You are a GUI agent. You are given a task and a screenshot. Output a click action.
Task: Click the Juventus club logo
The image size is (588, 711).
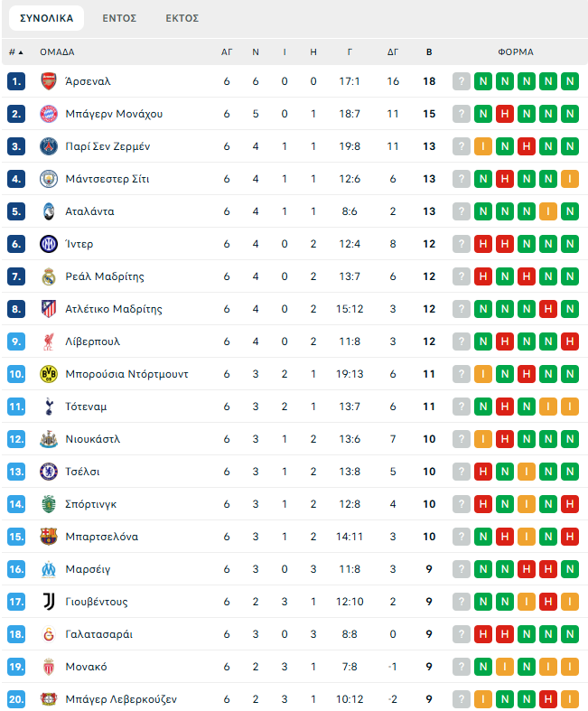(49, 602)
